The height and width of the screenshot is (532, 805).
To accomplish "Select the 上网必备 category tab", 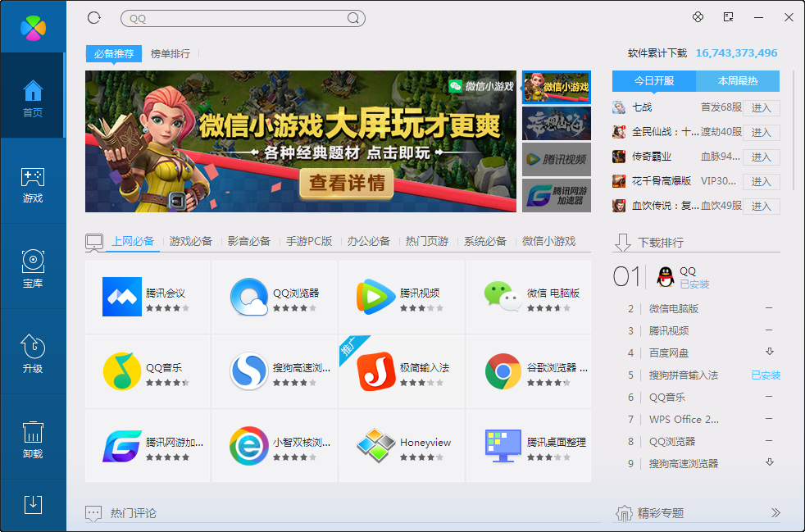I will tap(133, 241).
